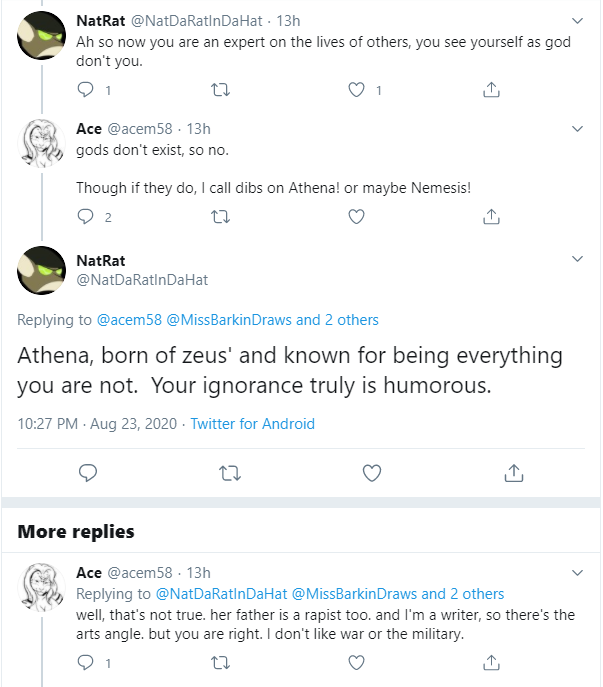The width and height of the screenshot is (603, 687).
Task: Open options chevron on main NatRat tweet
Action: [578, 259]
